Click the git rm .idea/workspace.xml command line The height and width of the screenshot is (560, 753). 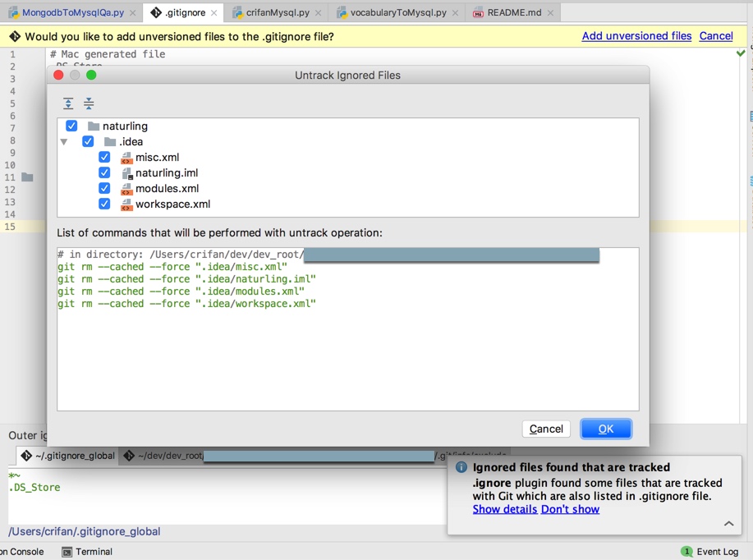[186, 304]
